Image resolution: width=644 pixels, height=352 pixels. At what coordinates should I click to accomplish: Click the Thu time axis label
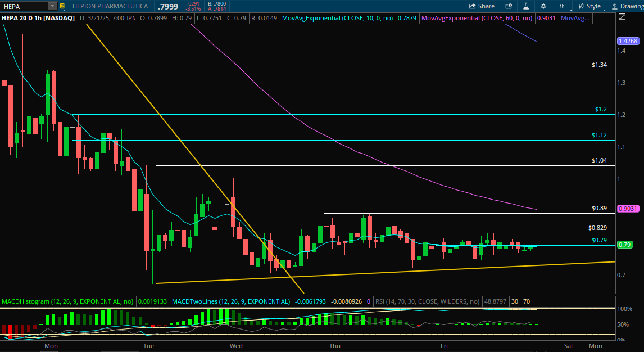point(335,346)
